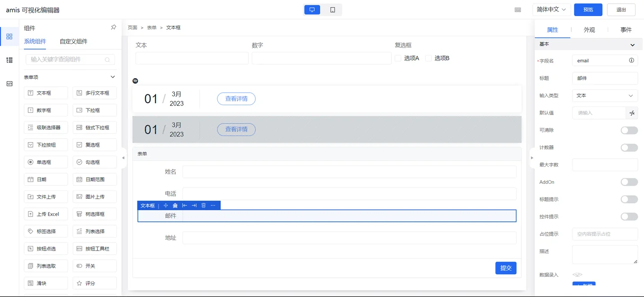
Task: Click the 描述 textarea
Action: tap(605, 255)
